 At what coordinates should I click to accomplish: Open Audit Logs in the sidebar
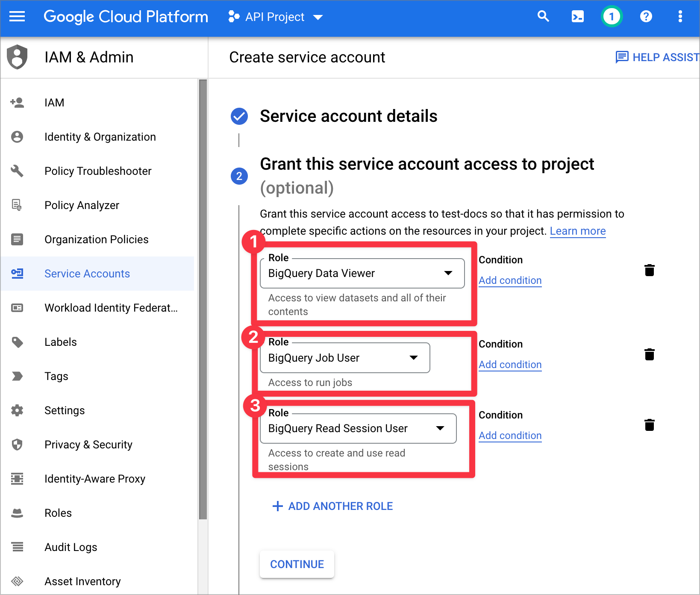(97, 547)
